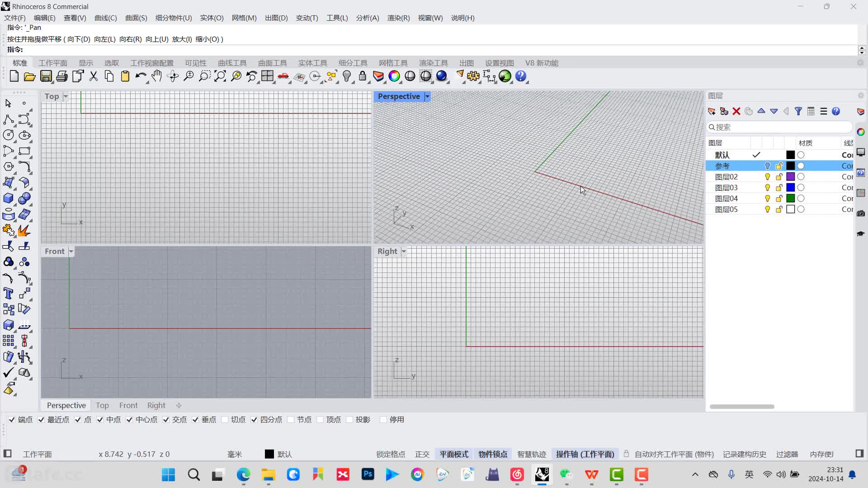Toggle 正交 mode in the status bar
The height and width of the screenshot is (488, 868).
click(422, 454)
